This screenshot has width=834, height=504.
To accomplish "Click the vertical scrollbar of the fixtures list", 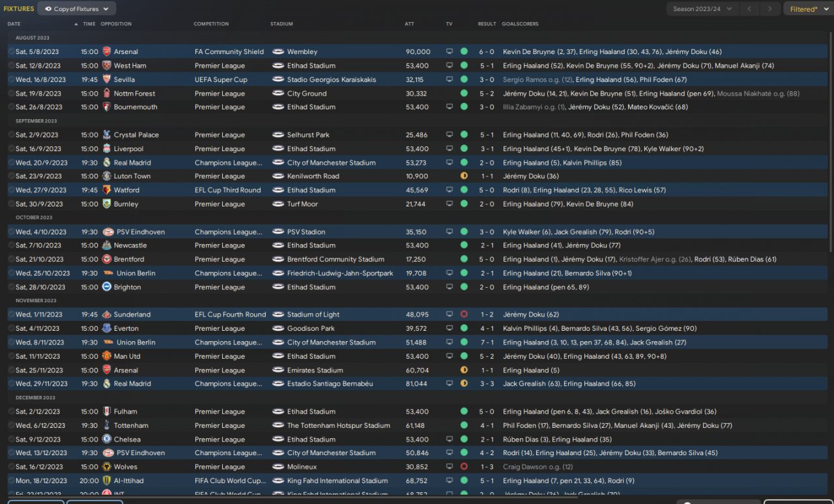I will [x=831, y=143].
